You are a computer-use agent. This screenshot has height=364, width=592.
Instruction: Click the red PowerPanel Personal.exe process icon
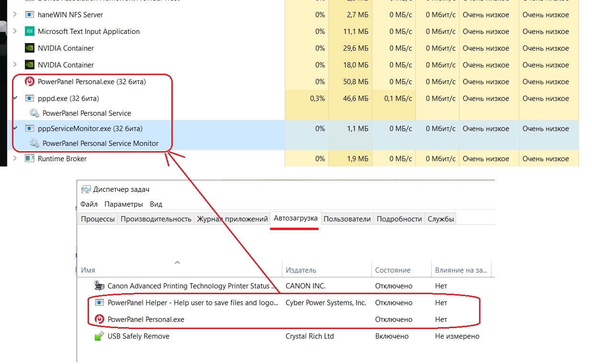pyautogui.click(x=30, y=82)
